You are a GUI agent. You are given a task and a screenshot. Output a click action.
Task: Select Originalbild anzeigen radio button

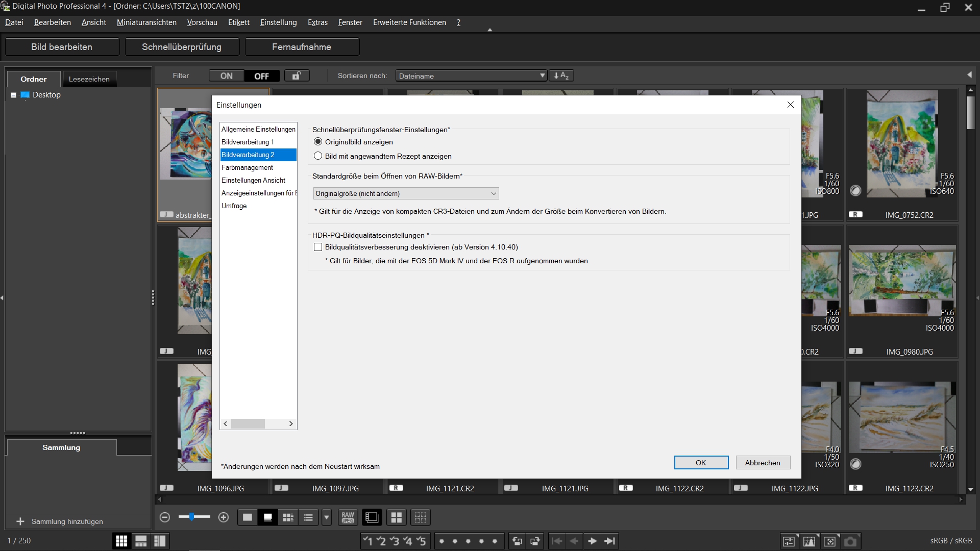tap(318, 142)
